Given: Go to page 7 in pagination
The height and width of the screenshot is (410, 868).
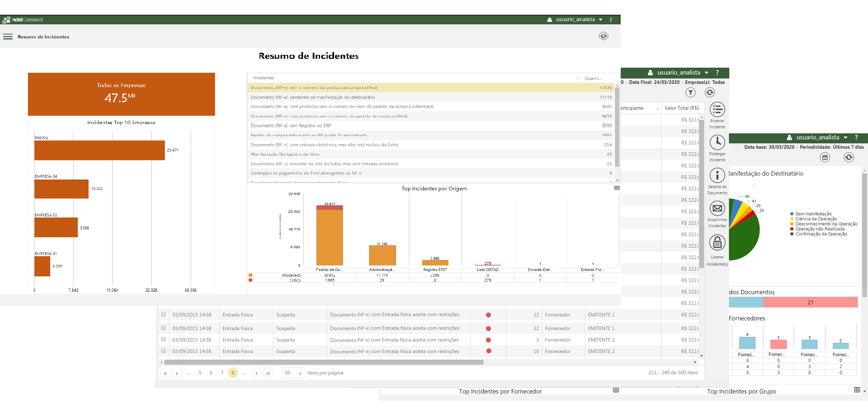Looking at the screenshot, I should point(222,373).
